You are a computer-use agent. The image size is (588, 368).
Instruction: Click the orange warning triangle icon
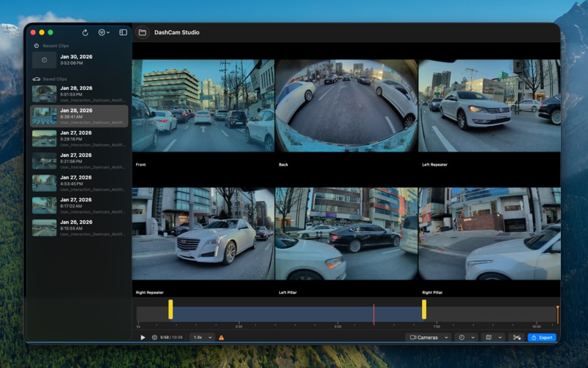tap(222, 338)
